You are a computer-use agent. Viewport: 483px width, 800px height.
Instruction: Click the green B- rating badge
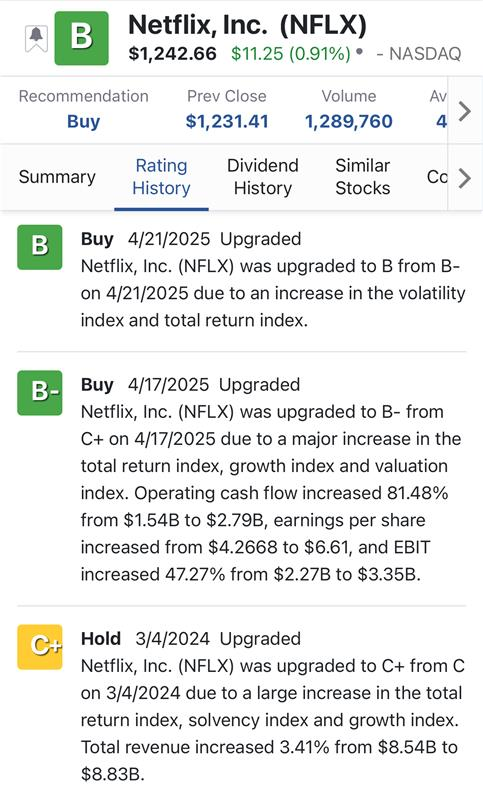click(40, 392)
